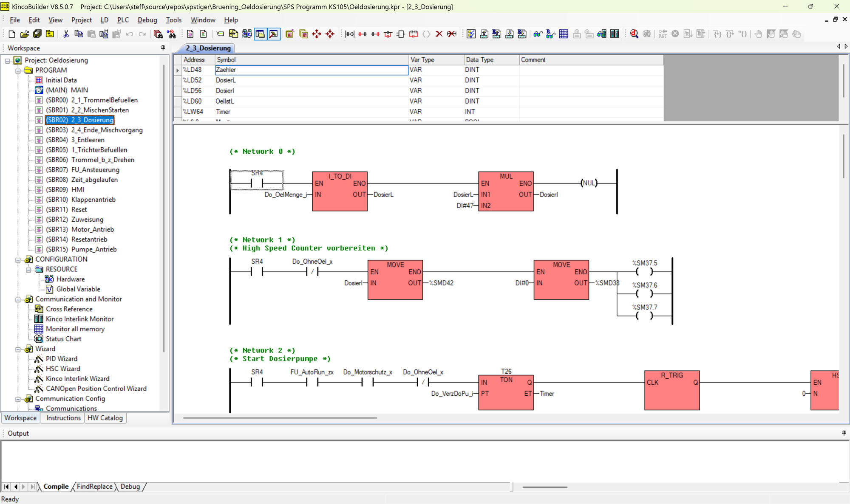Activate the vertical line drawing tool
The height and width of the screenshot is (504, 850).
[x=388, y=34]
